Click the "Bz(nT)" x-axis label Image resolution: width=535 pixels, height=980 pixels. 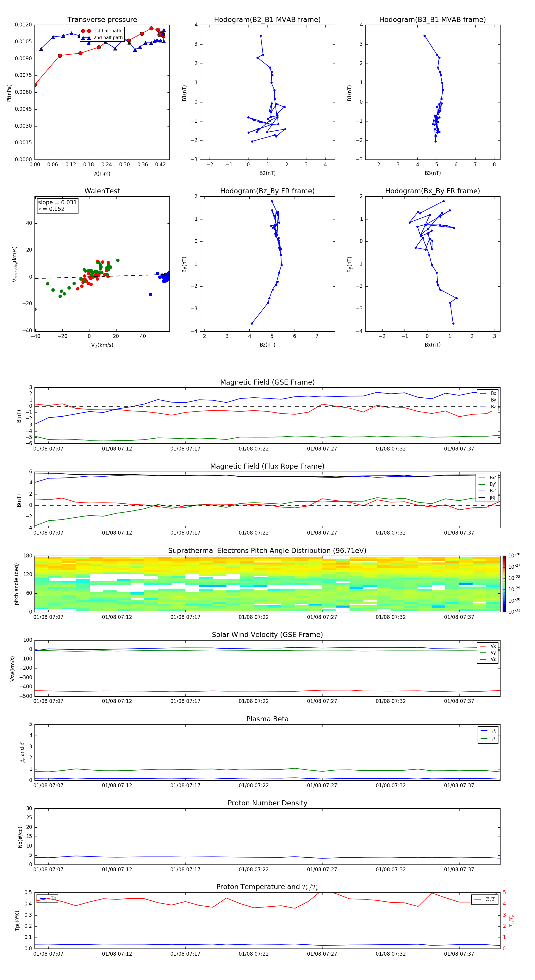267,345
